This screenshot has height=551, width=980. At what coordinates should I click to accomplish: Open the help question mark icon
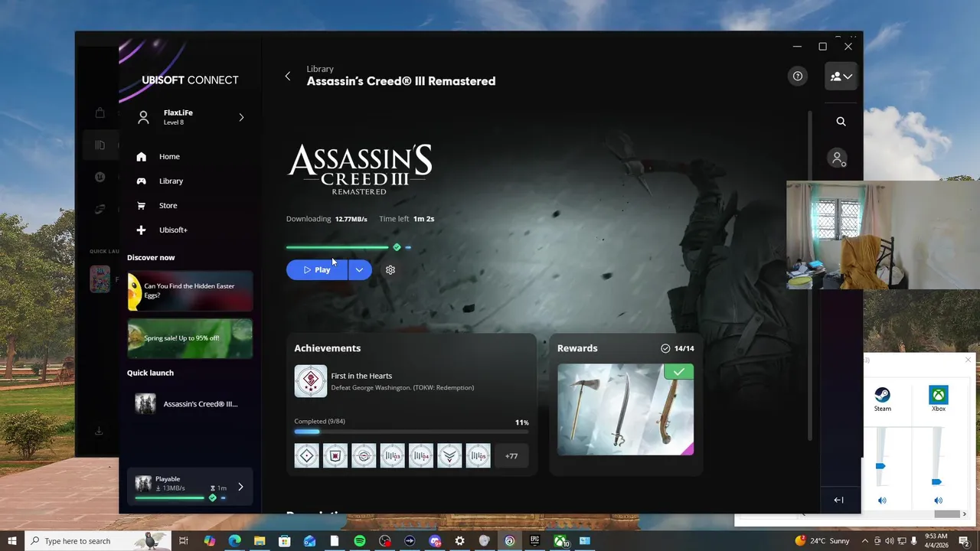(x=798, y=76)
